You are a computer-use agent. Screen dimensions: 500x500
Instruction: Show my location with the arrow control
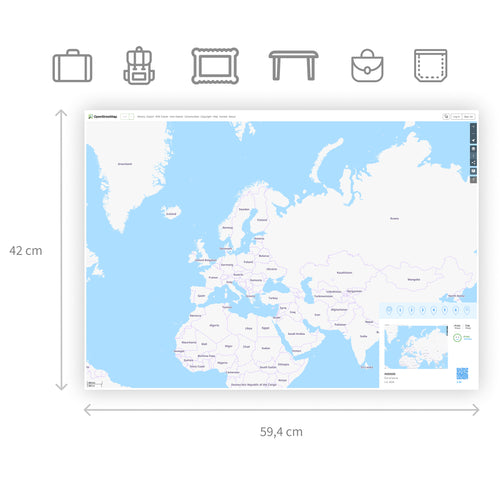(473, 140)
